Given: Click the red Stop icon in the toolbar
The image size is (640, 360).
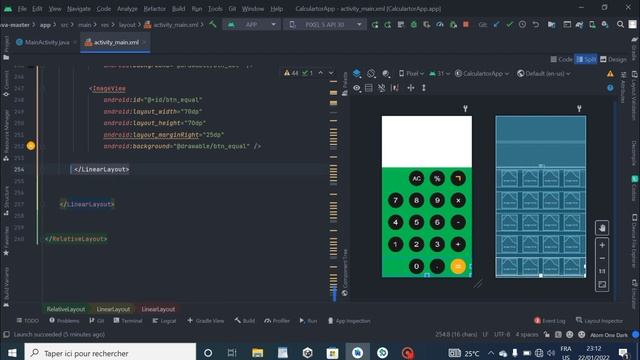Looking at the screenshot, I should [466, 24].
